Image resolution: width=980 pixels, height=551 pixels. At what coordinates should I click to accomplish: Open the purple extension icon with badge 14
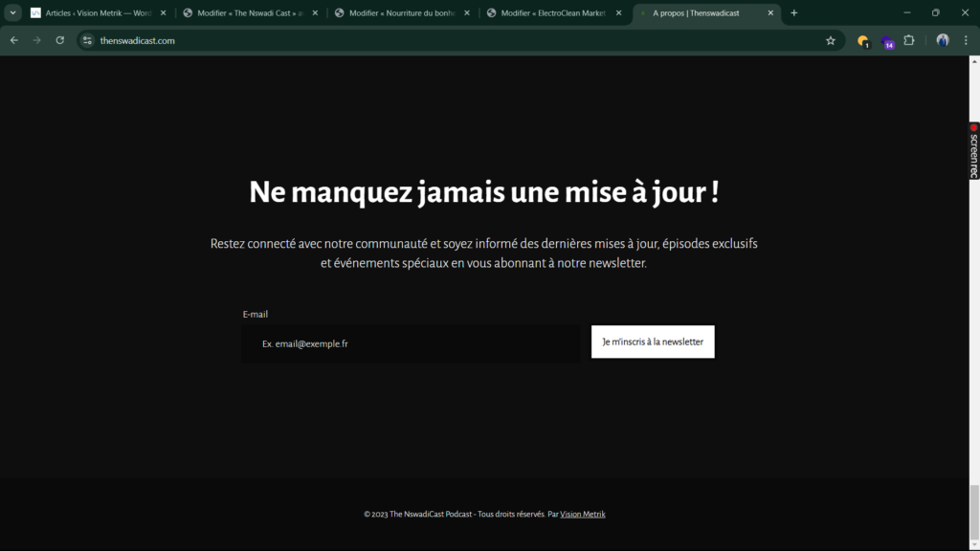point(887,42)
